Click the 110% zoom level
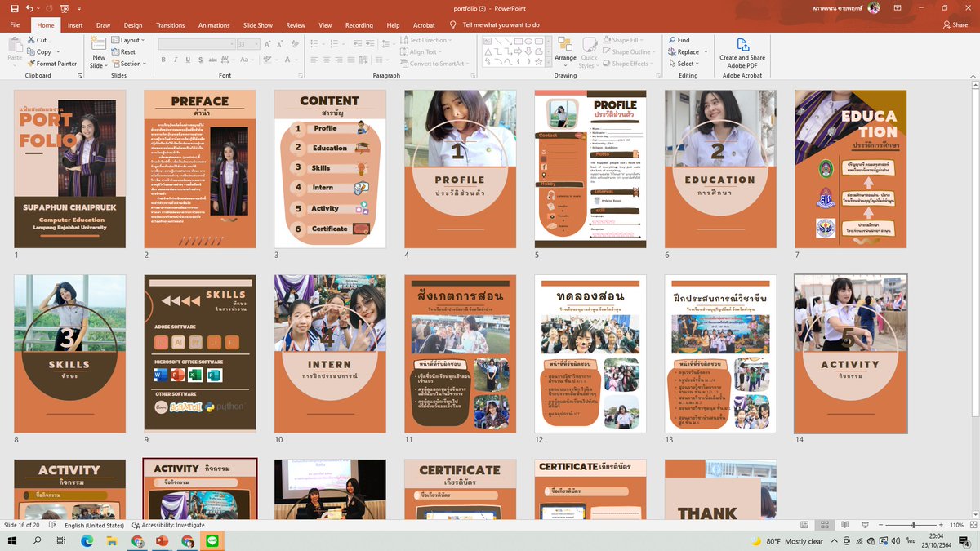Screen dimensions: 980x551 click(x=957, y=525)
